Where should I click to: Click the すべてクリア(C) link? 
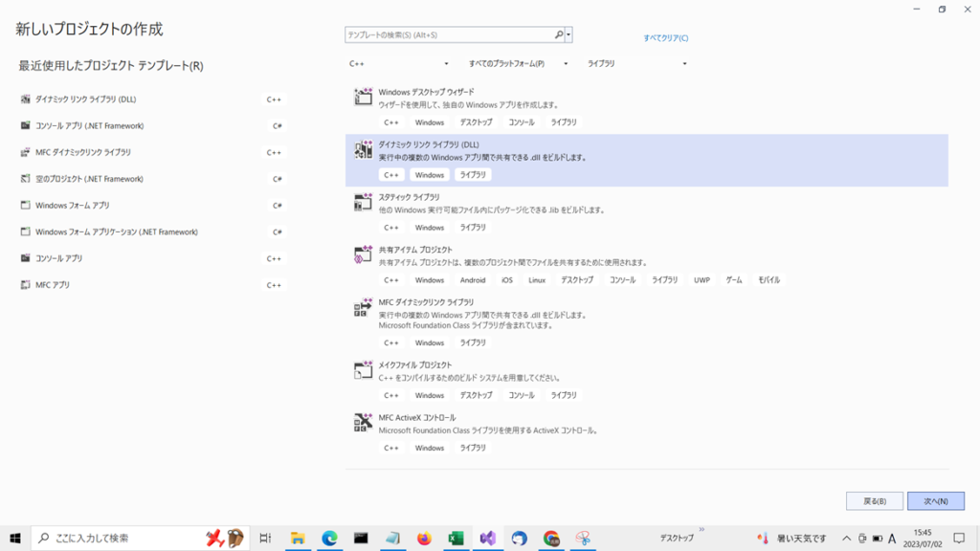pyautogui.click(x=665, y=38)
